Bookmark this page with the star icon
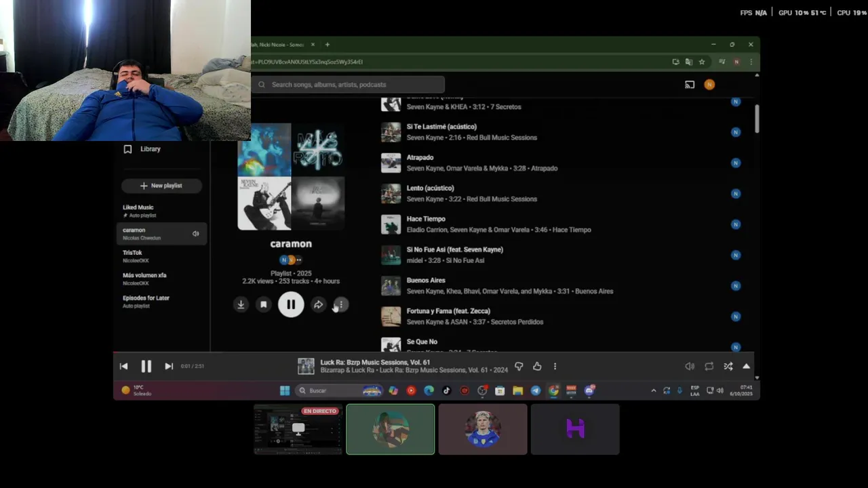Viewport: 868px width, 488px height. point(702,62)
